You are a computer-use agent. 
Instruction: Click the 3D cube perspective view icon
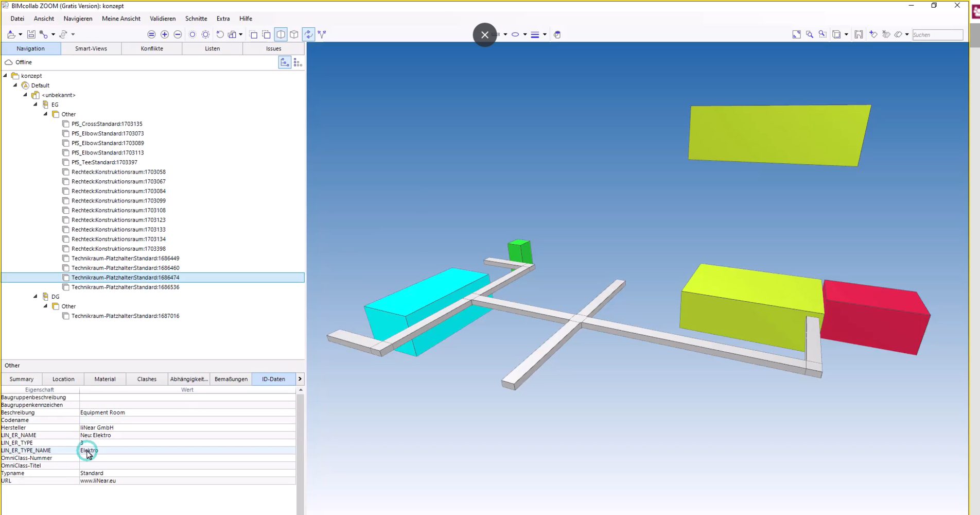click(294, 35)
